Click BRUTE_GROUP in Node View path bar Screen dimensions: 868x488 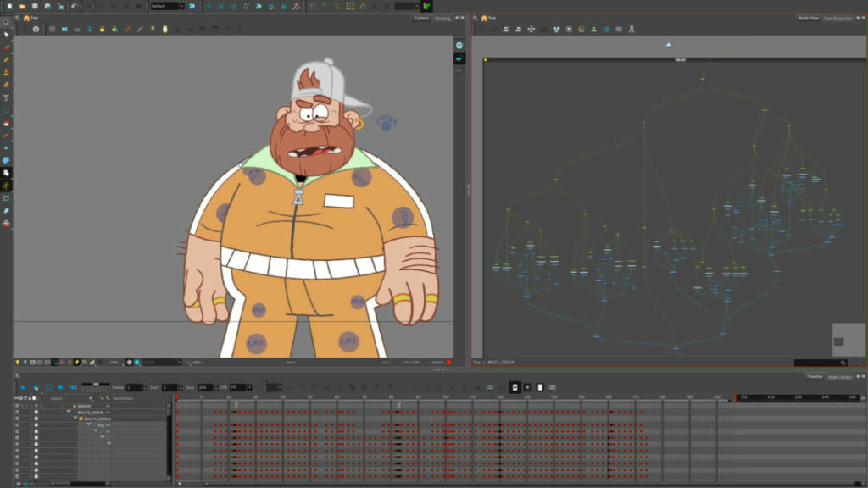[501, 363]
